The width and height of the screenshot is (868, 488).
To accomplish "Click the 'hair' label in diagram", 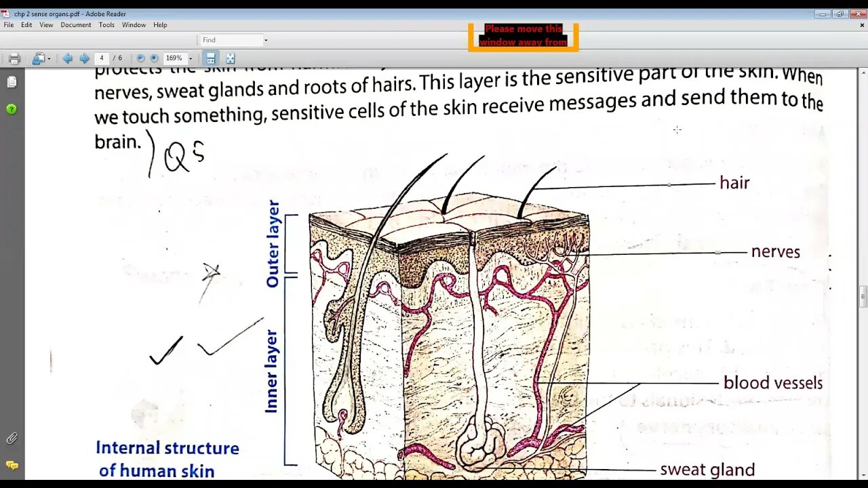I will point(734,183).
